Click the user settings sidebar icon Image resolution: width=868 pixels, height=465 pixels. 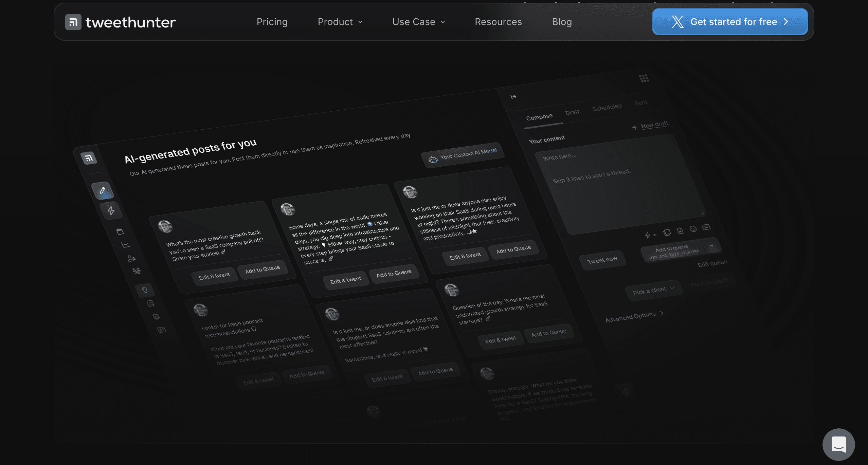point(131,258)
